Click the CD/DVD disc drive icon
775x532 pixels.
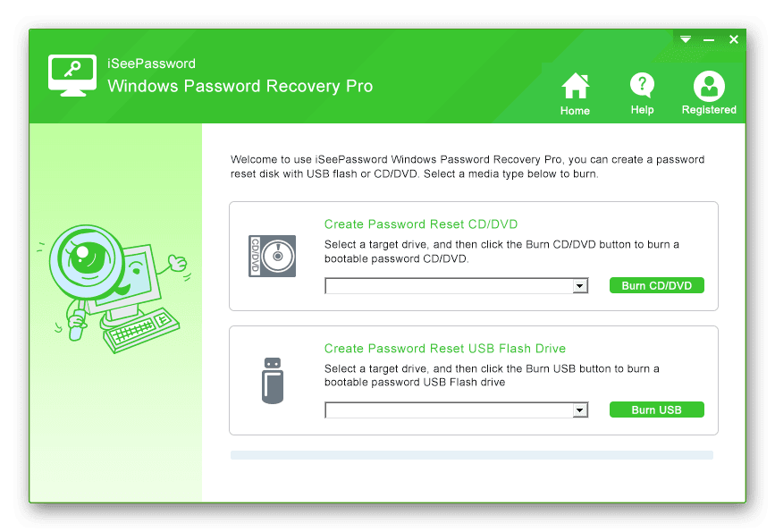(x=272, y=256)
